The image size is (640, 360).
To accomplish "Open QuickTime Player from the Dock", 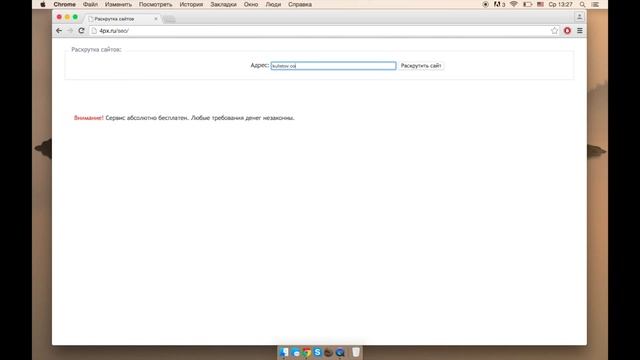I will (340, 352).
